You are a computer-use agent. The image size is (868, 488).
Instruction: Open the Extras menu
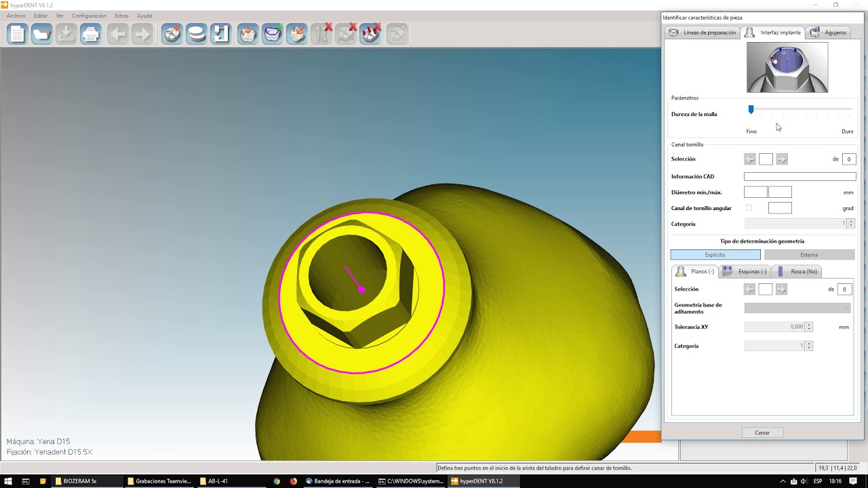(x=121, y=16)
